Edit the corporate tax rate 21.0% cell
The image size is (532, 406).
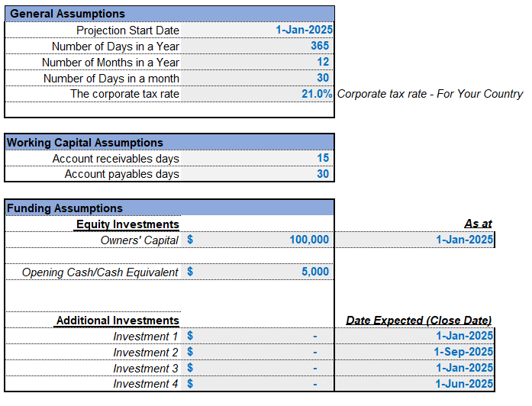257,94
